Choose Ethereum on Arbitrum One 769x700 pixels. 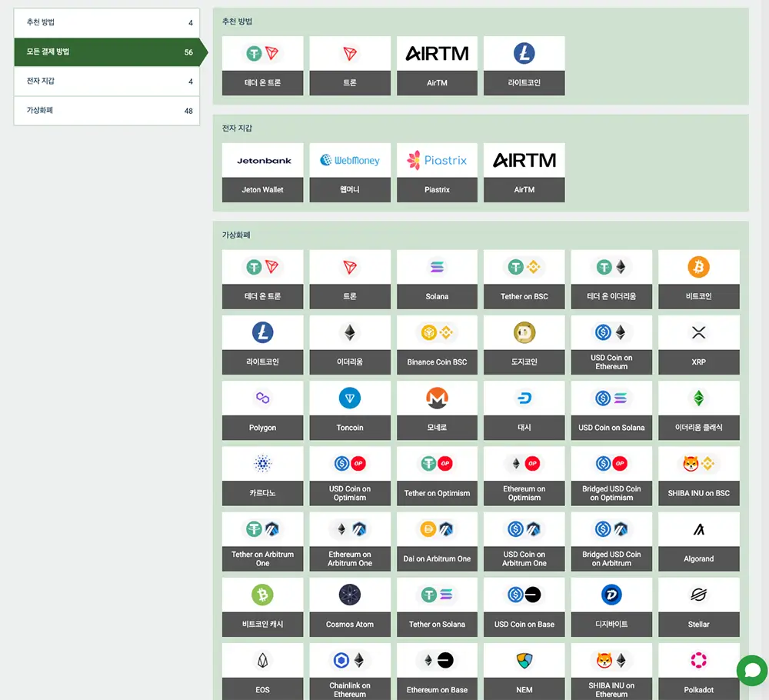tap(350, 542)
